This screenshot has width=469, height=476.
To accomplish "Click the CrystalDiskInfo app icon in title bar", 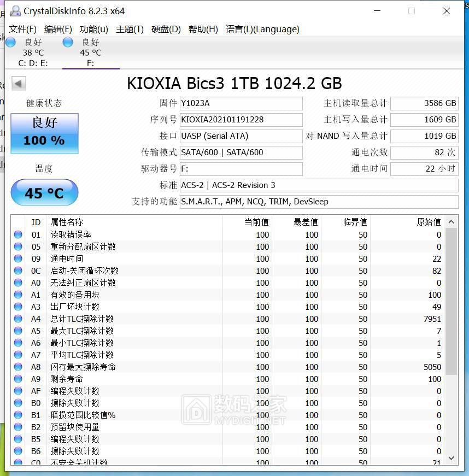I will (15, 11).
